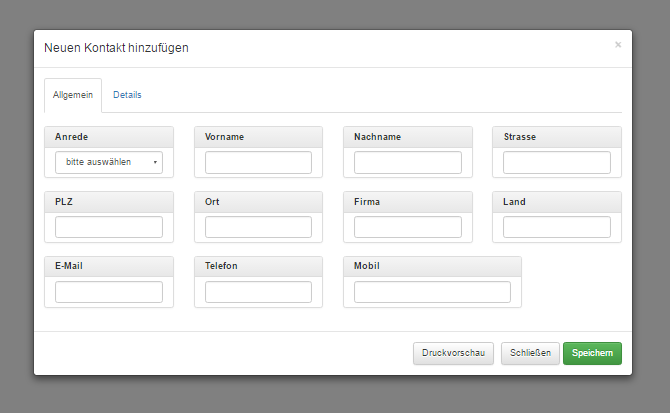The image size is (670, 413).
Task: Click the E-Mail input field
Action: click(x=109, y=292)
